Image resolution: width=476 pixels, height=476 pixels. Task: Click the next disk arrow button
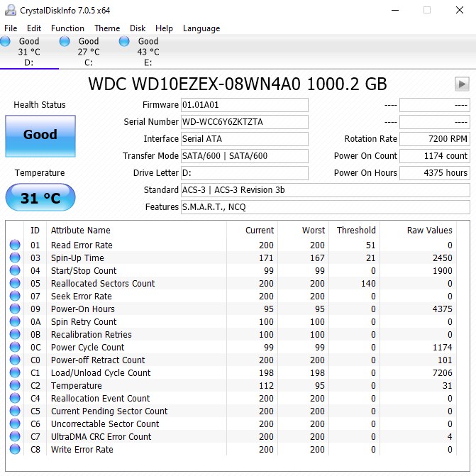tap(462, 84)
